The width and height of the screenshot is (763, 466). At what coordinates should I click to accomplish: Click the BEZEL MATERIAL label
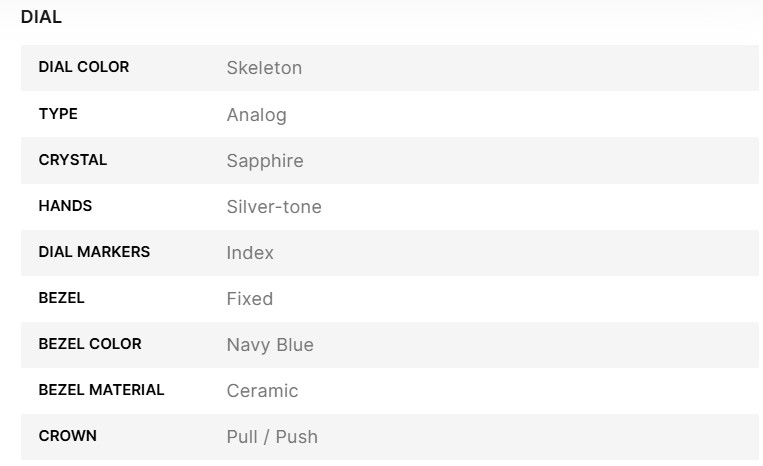click(x=101, y=390)
